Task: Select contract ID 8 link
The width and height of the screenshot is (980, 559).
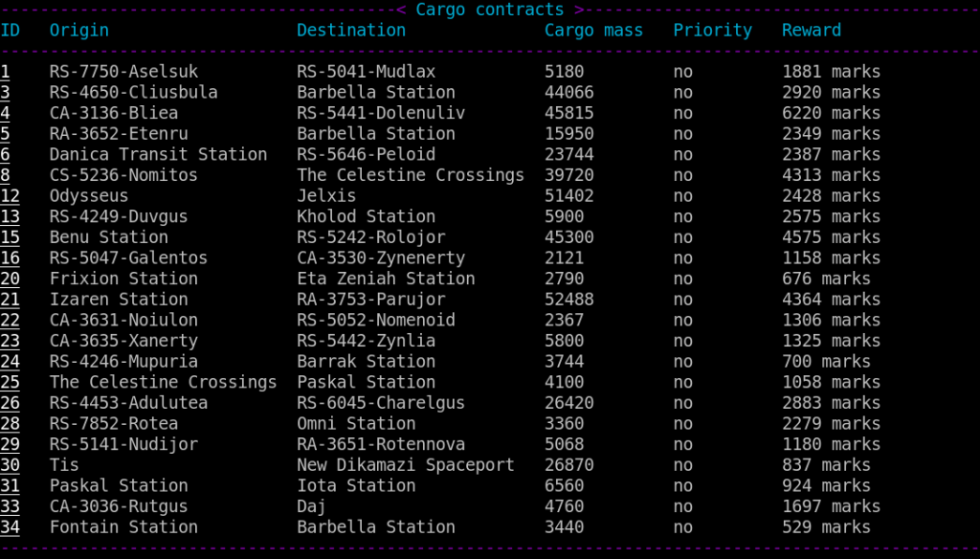Action: pyautogui.click(x=5, y=175)
